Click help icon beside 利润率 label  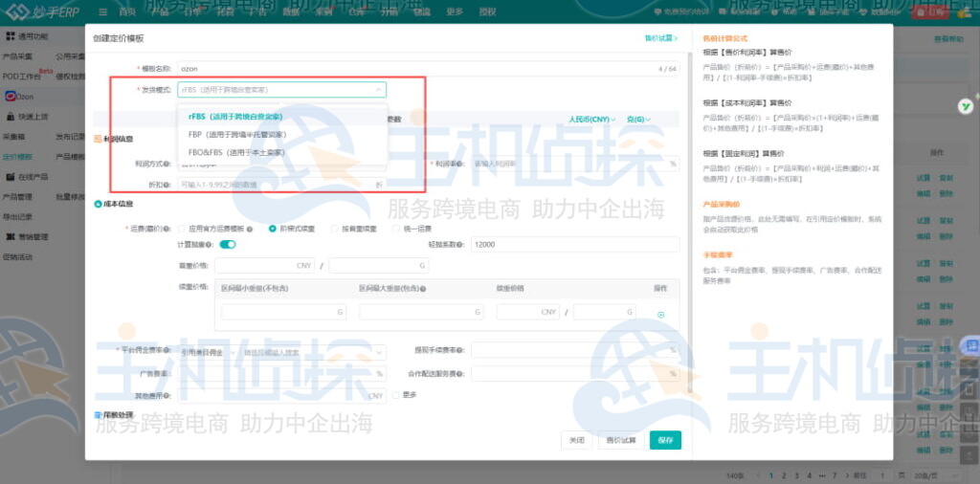[x=460, y=164]
